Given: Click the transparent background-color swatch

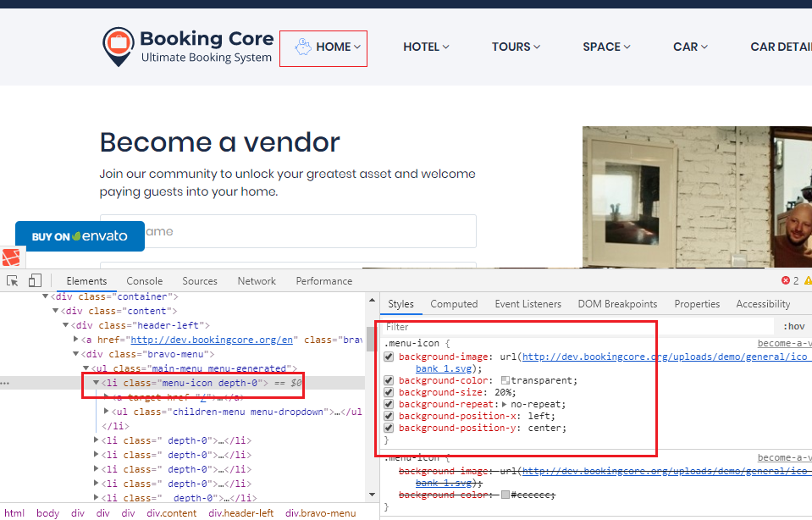Looking at the screenshot, I should [505, 381].
